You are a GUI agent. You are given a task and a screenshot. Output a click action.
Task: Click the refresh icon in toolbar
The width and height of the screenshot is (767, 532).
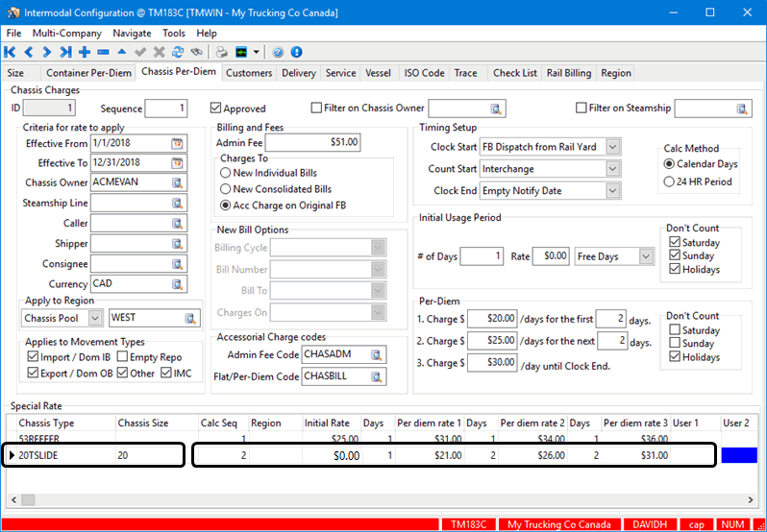tap(178, 52)
